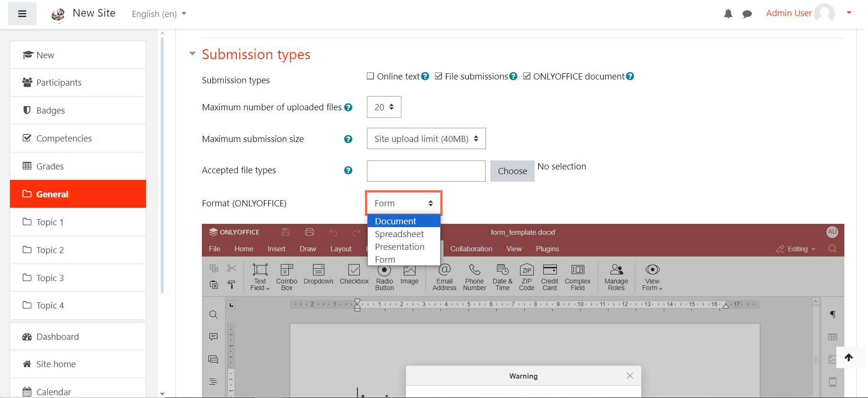Click the print icon in ONLYOFFICE header
868x398 pixels.
pos(310,232)
